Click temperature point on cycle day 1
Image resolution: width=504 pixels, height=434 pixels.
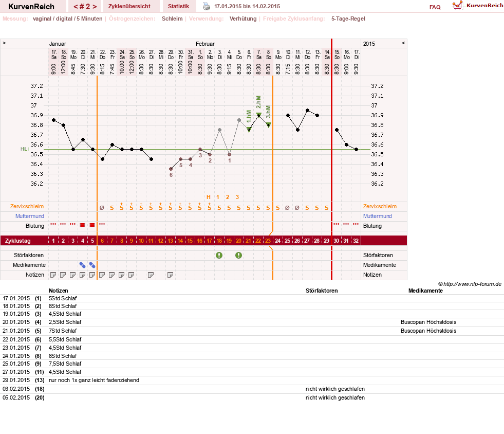point(53,120)
